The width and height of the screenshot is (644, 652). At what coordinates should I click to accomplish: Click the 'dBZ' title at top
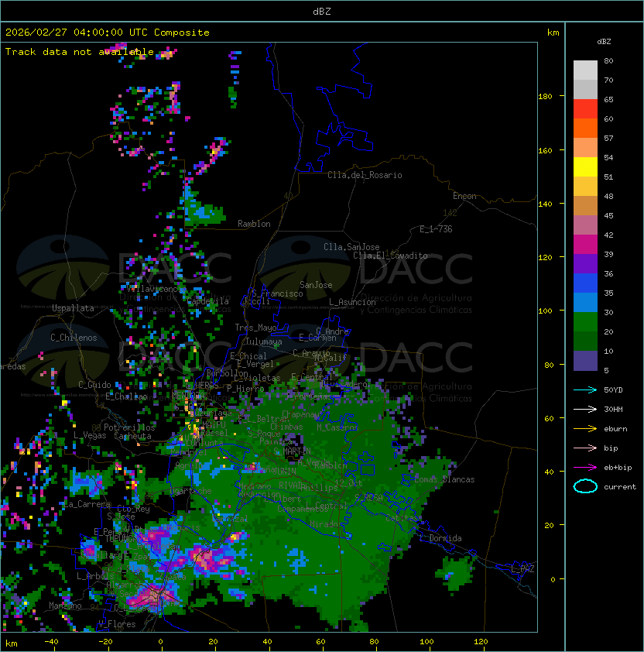(x=322, y=12)
